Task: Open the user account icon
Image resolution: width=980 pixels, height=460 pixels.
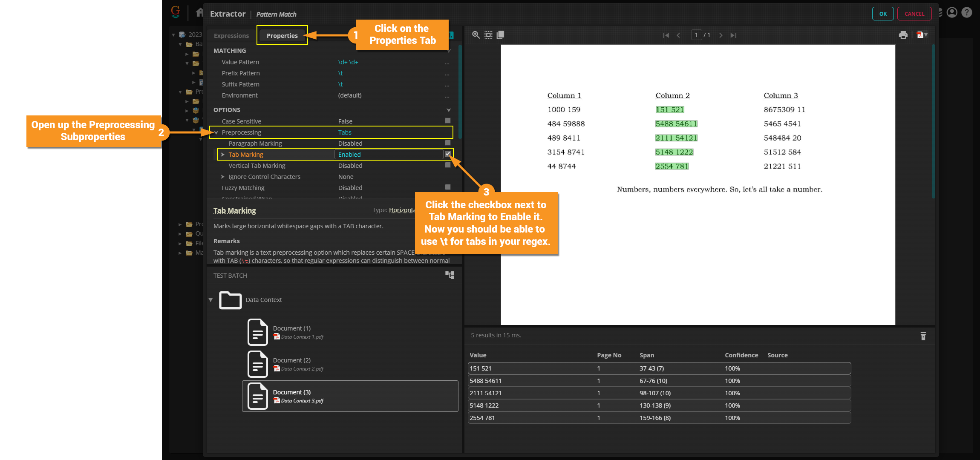Action: pos(952,13)
